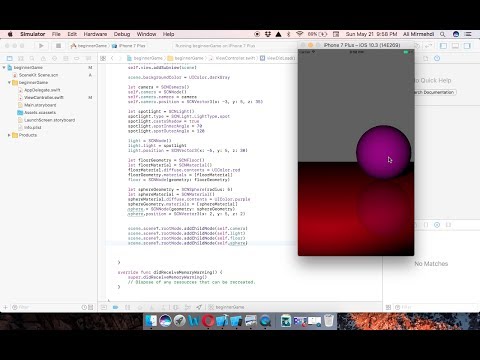Open the test navigator icon
The image size is (480, 360).
pos(54,58)
